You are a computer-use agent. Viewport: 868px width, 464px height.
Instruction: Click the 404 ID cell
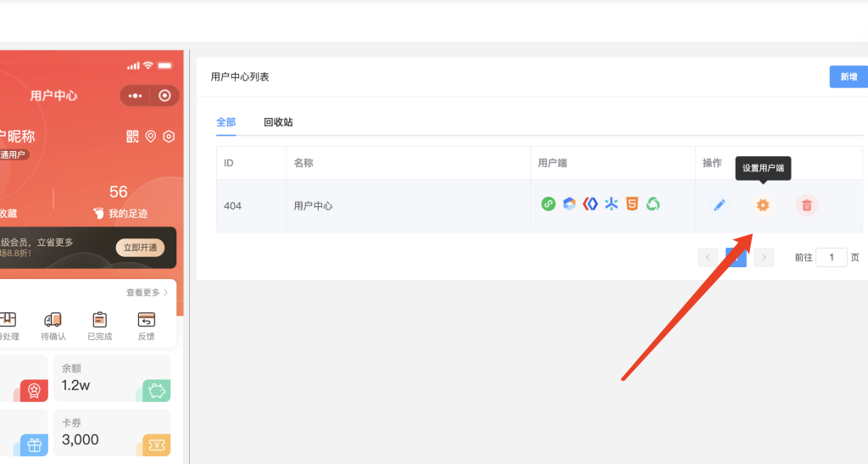coord(251,206)
